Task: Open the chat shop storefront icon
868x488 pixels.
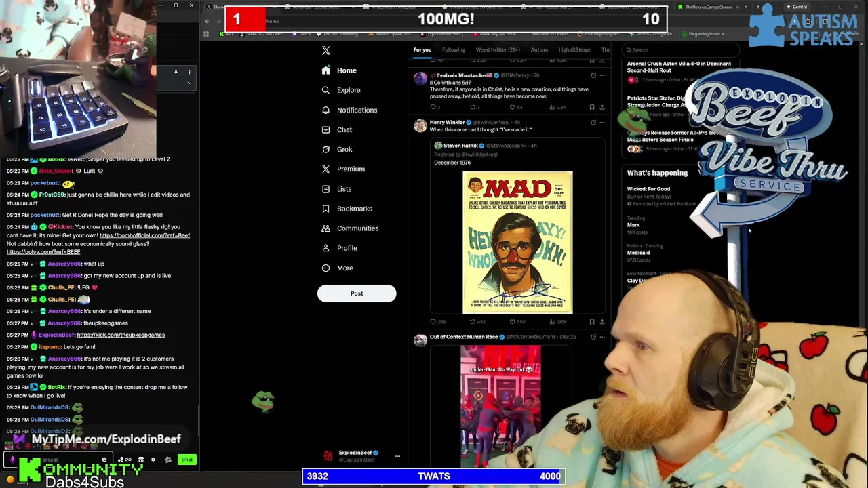Action: click(140, 460)
